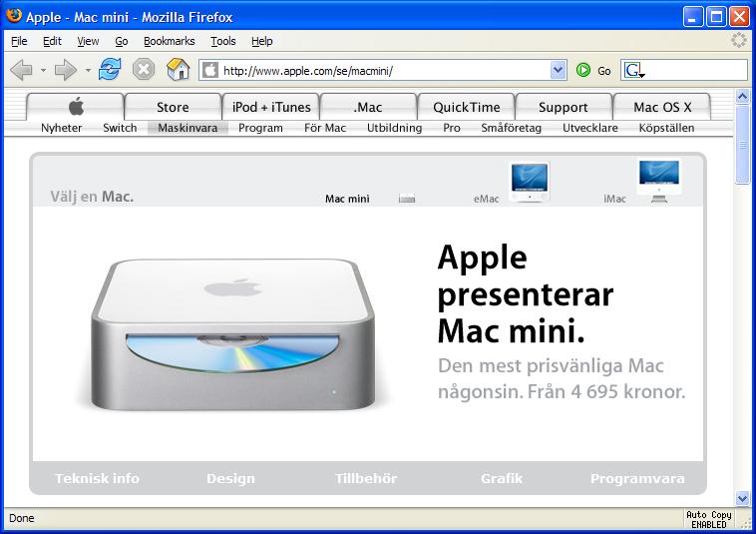Click the Apple presenterar Mac mini headline
Viewport: 756px width, 534px height.
click(526, 293)
